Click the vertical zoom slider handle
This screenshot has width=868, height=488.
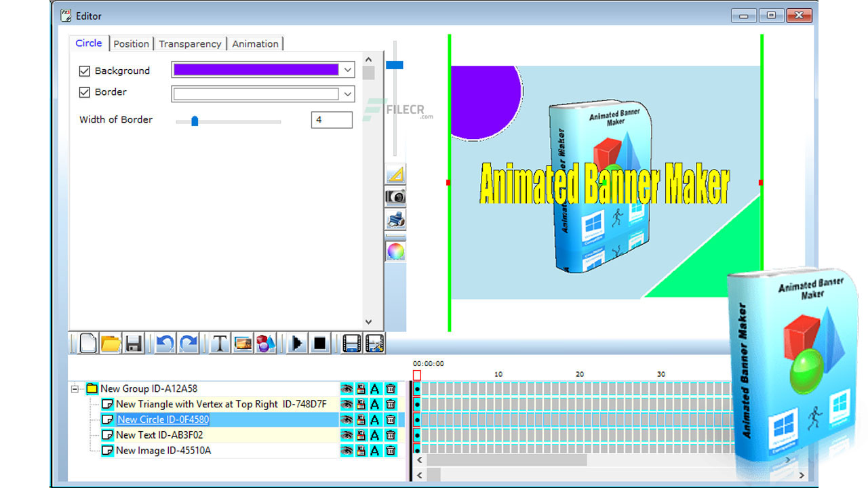[x=395, y=65]
